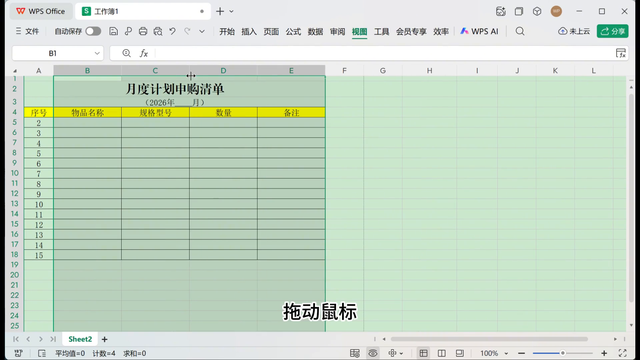
Task: Open the 文件 menu
Action: click(27, 31)
